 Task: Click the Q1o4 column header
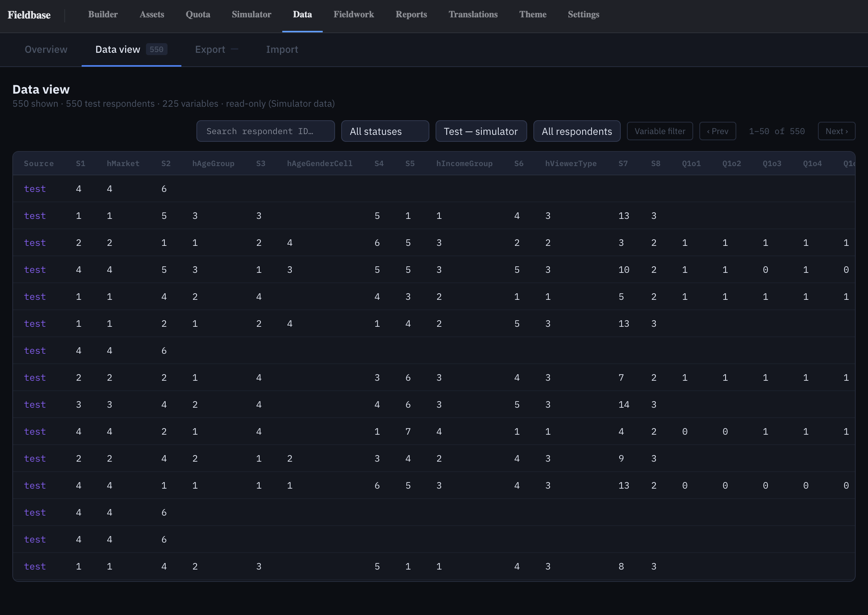tap(812, 163)
